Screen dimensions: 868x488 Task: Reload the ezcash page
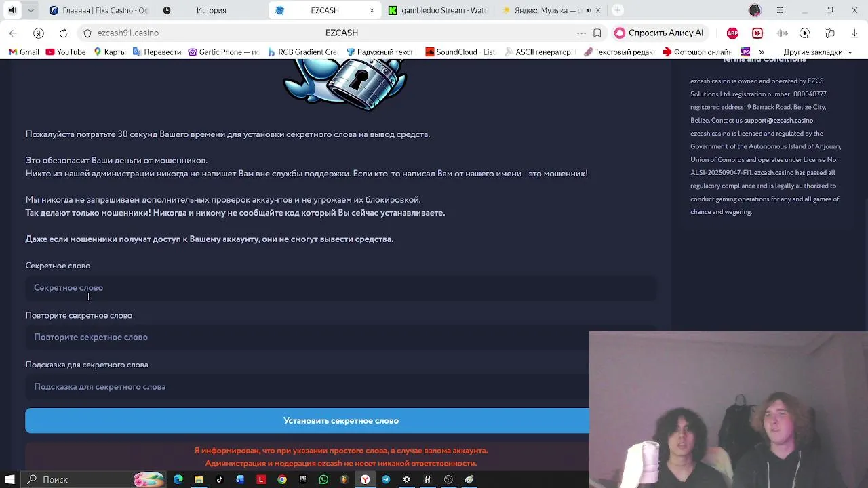pos(63,33)
